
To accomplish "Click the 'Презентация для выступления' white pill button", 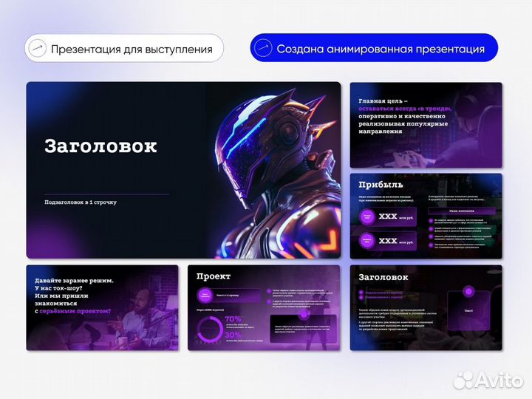I will 124,48.
